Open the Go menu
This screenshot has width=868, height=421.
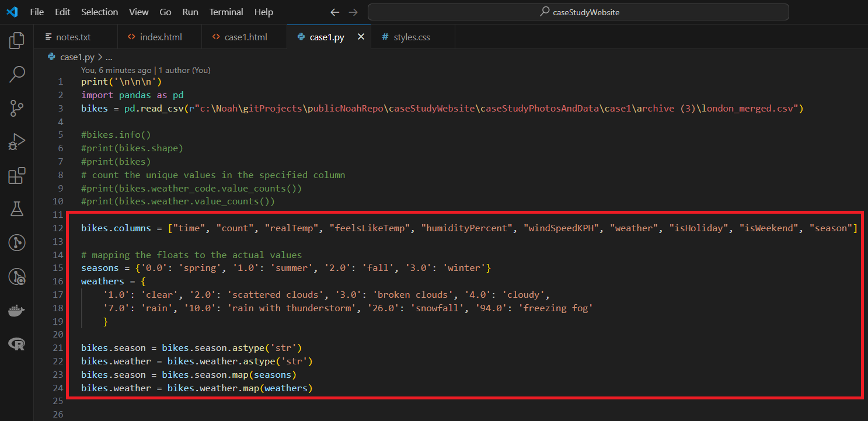165,12
